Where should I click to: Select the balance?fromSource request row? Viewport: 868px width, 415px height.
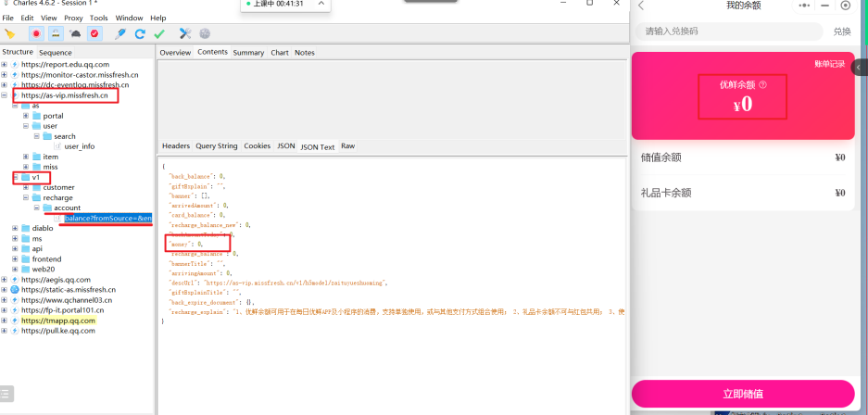[x=107, y=218]
